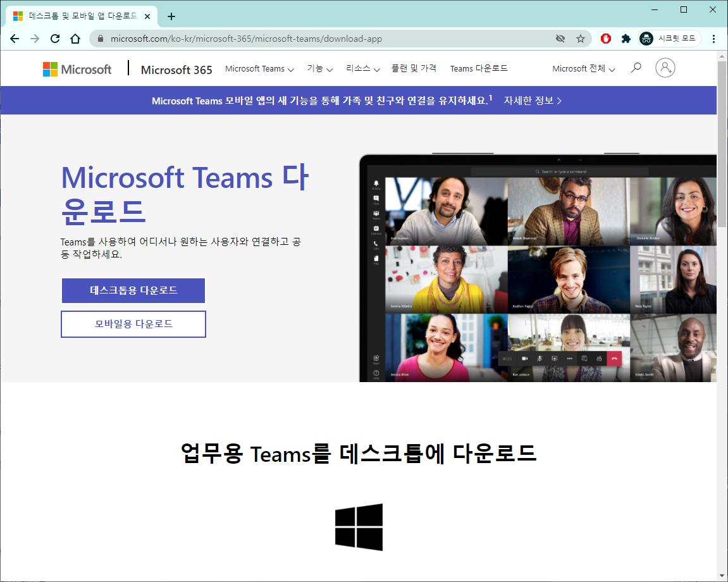Click the scrollbar up arrow
Screen dimensions: 728x582
(x=722, y=56)
